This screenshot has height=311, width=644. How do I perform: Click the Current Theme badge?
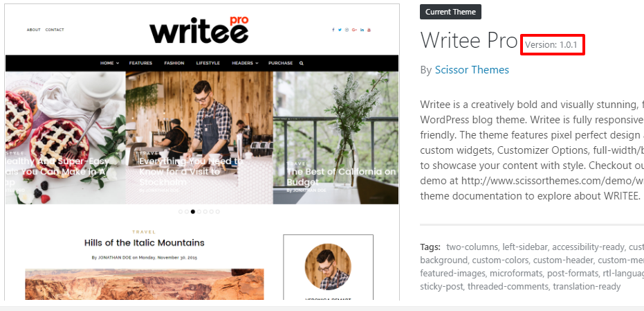[x=450, y=12]
